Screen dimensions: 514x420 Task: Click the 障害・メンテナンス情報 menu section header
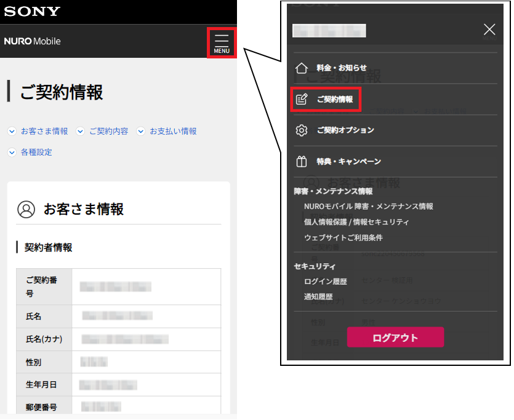333,191
